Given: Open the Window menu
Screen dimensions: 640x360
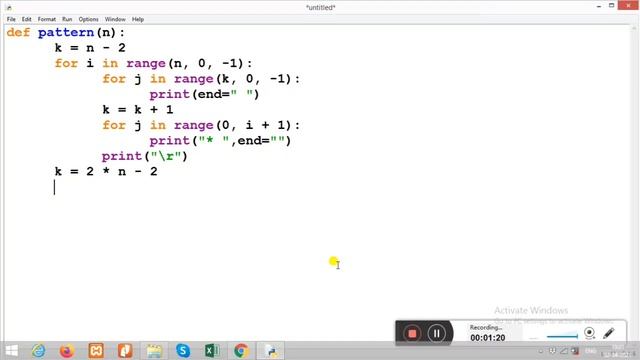Looking at the screenshot, I should click(115, 19).
